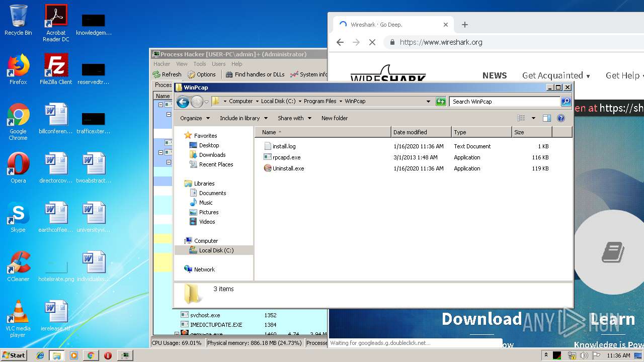Expand Get Help menu on Wireshark site
The image size is (644, 362).
[x=624, y=75]
